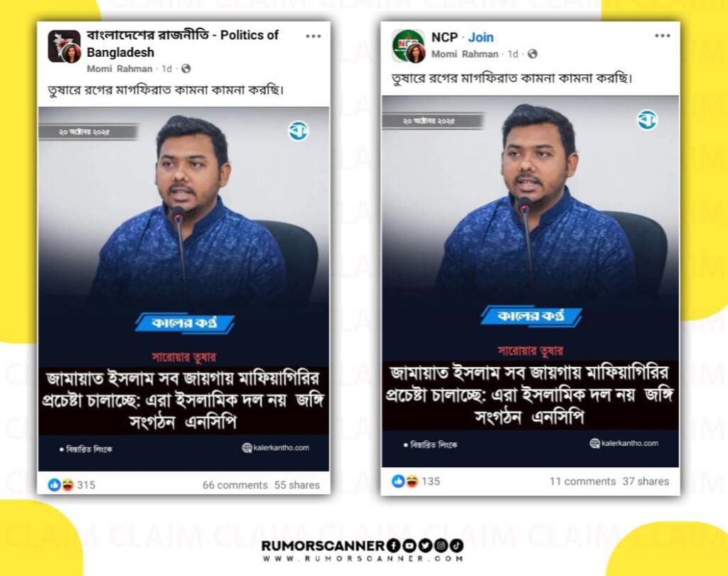View 55 shares on left post

[x=297, y=485]
